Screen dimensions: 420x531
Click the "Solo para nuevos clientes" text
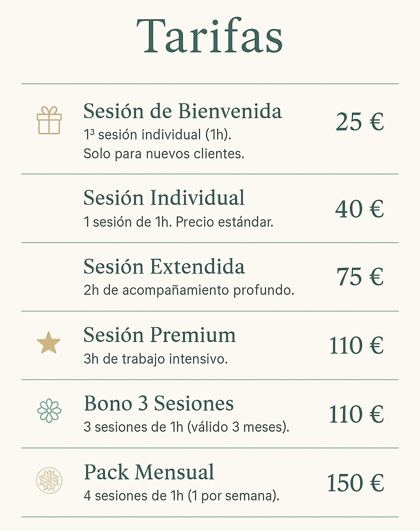(x=164, y=154)
